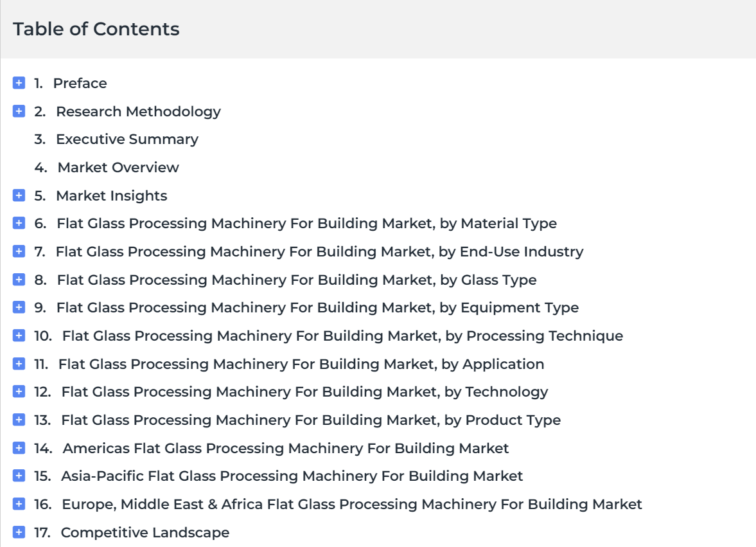Expand by Product Type chapter plus icon
The image size is (756, 547).
point(19,420)
